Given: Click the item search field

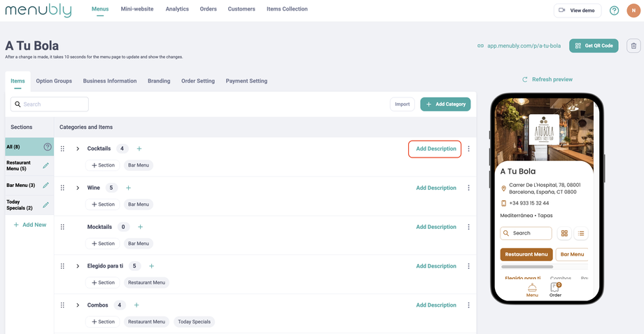Looking at the screenshot, I should 50,104.
